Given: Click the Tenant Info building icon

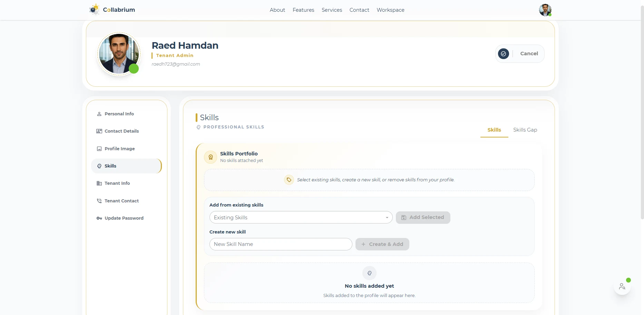Looking at the screenshot, I should tap(99, 183).
